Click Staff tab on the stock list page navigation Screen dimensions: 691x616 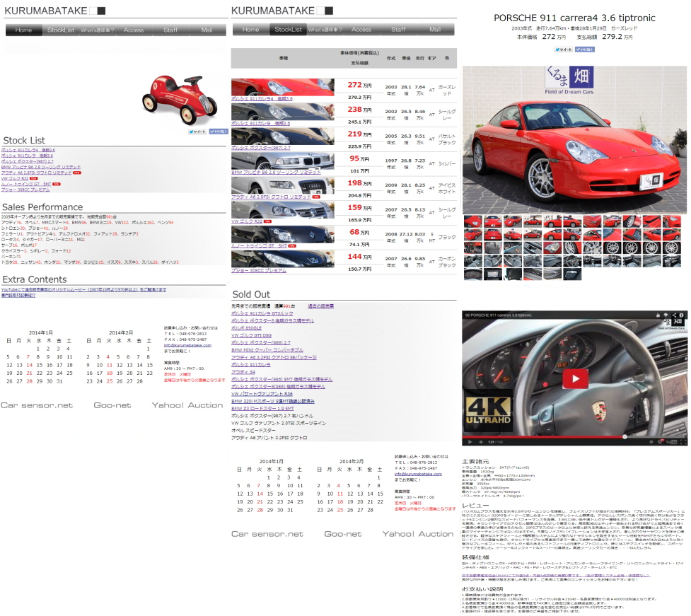click(398, 30)
